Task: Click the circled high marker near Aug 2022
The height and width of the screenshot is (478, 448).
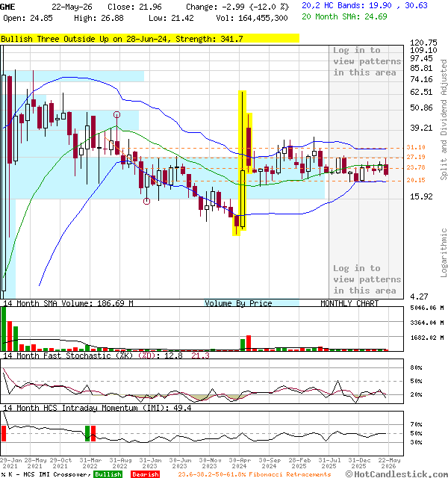Action: point(116,114)
